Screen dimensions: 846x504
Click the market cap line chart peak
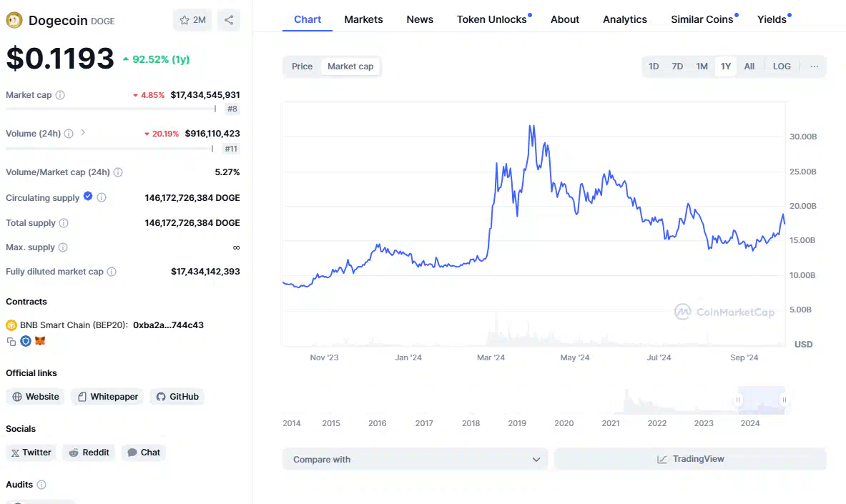click(531, 127)
